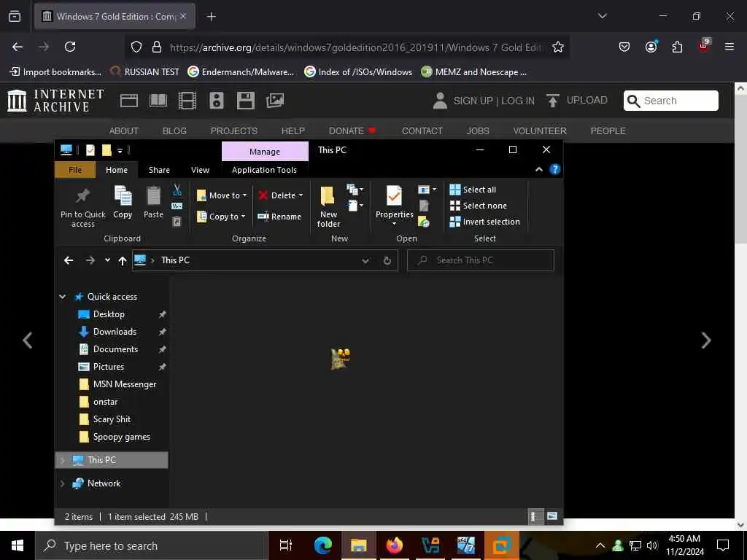Image resolution: width=747 pixels, height=560 pixels.
Task: Switch to the View ribbon tab
Action: pyautogui.click(x=200, y=170)
